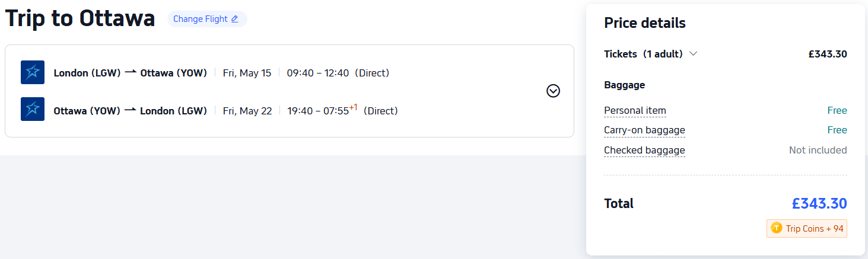This screenshot has width=868, height=259.
Task: Expand the Tickets (1 adult) breakdown
Action: coord(693,54)
